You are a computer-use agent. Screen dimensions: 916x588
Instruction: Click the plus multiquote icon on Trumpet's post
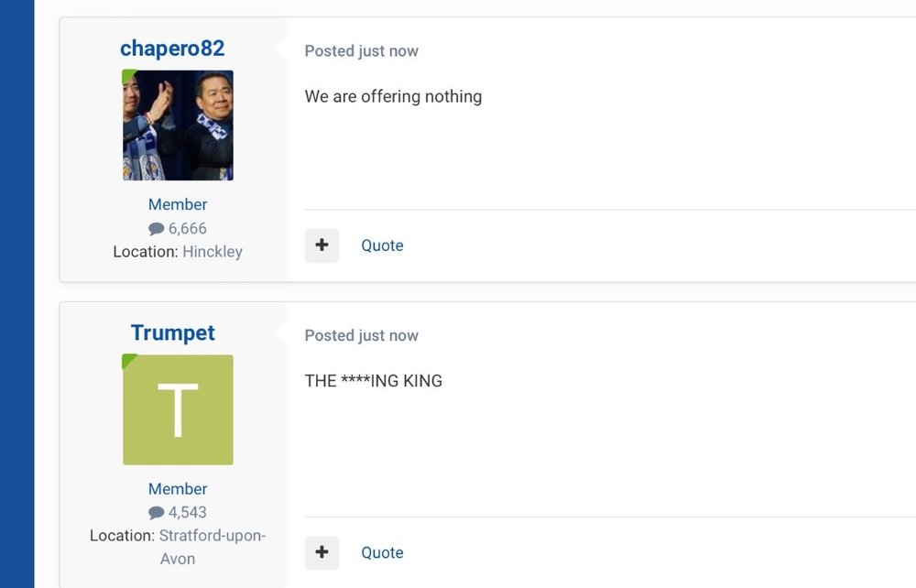[322, 552]
